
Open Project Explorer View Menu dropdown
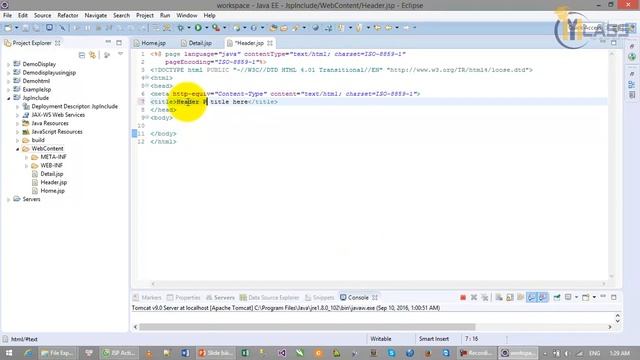point(120,54)
